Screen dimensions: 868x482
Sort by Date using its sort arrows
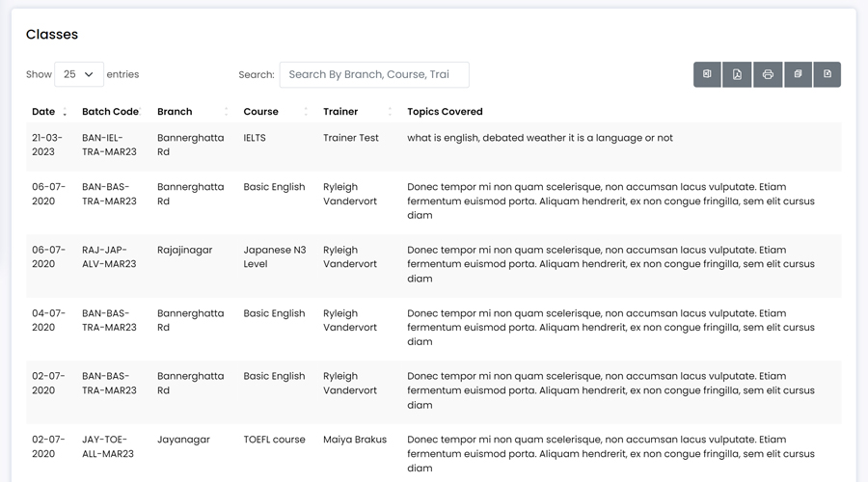click(x=65, y=112)
